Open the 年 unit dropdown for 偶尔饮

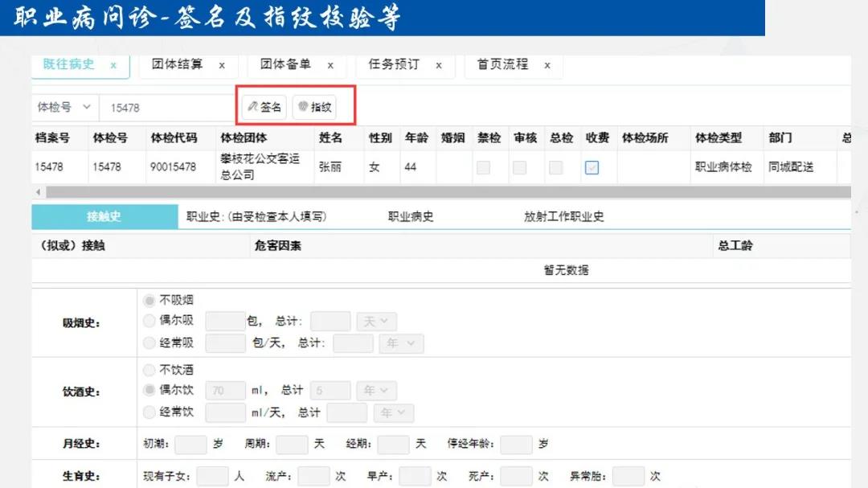coord(376,391)
